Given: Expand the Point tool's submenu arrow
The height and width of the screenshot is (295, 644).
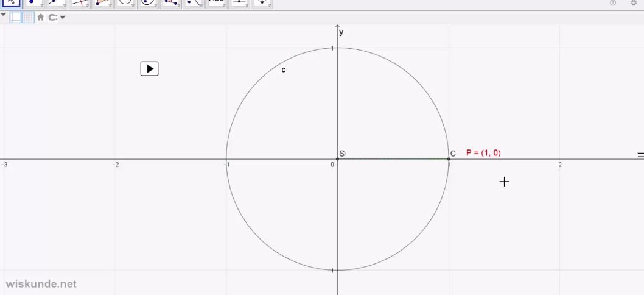Looking at the screenshot, I should pos(42,5).
